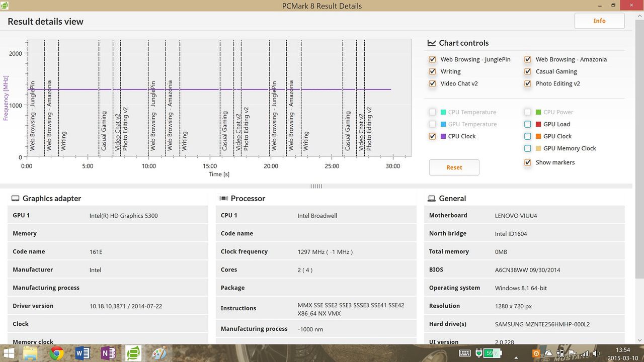644x362 pixels.
Task: Click the Frequency [MHz] axis label
Action: tap(7, 99)
